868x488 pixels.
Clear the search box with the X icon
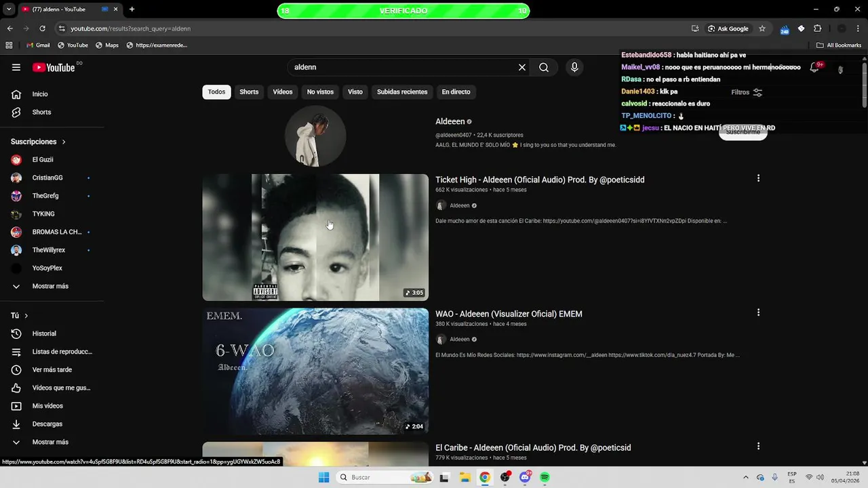click(x=522, y=67)
